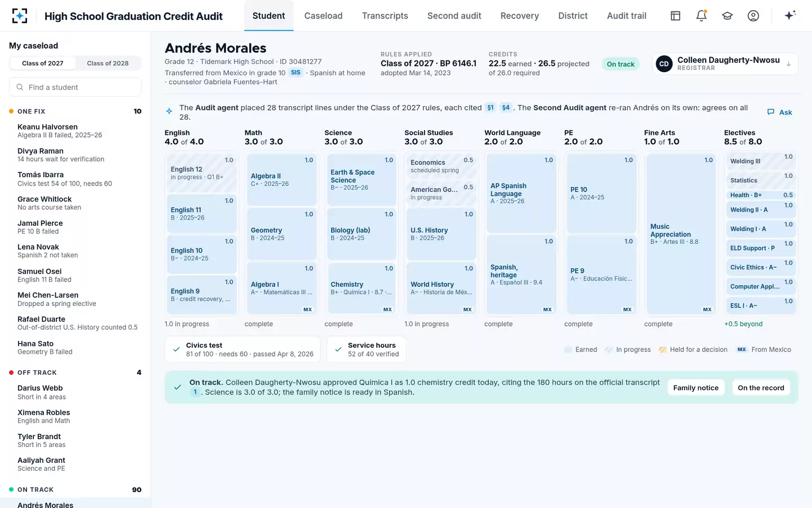Click the Earned legend swatch

pos(568,349)
